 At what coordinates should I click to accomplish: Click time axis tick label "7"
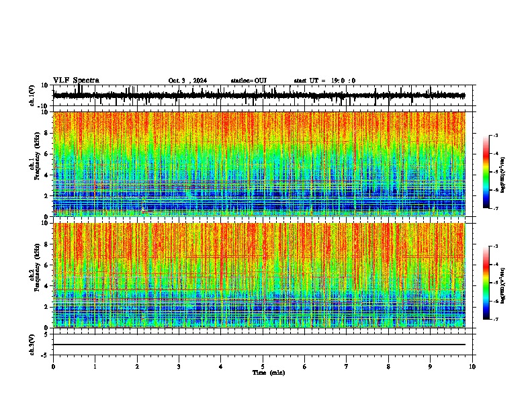click(347, 367)
